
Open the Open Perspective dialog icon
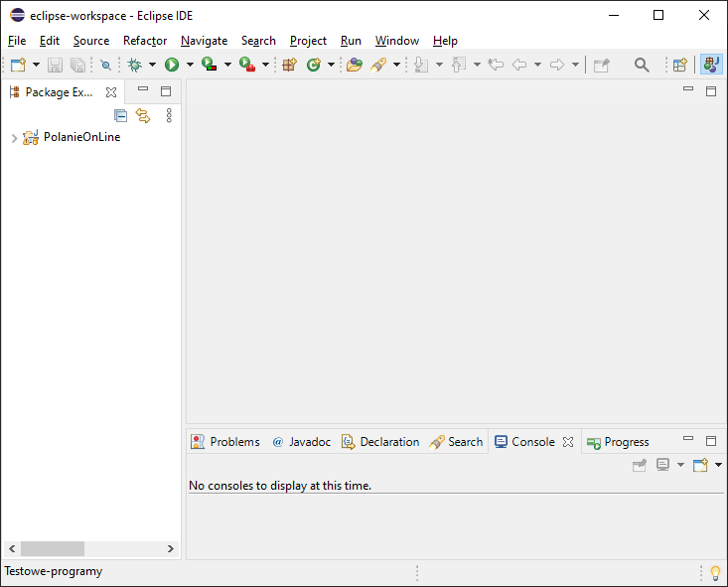680,65
